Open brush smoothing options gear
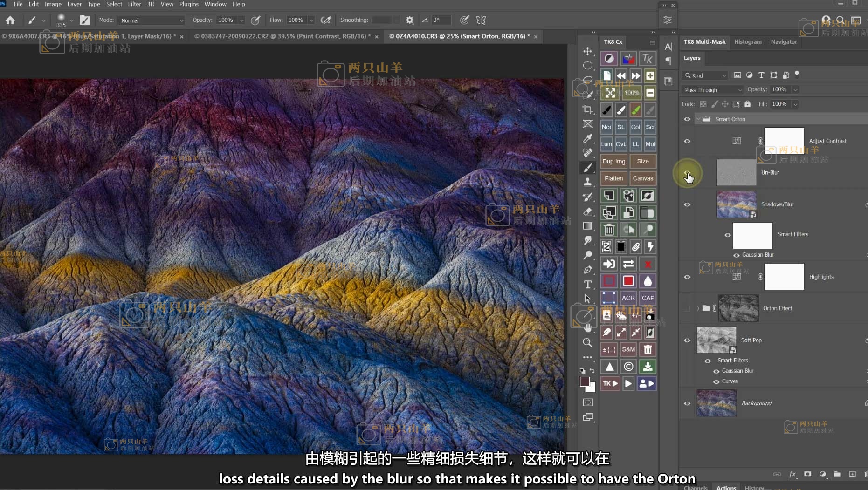 410,20
